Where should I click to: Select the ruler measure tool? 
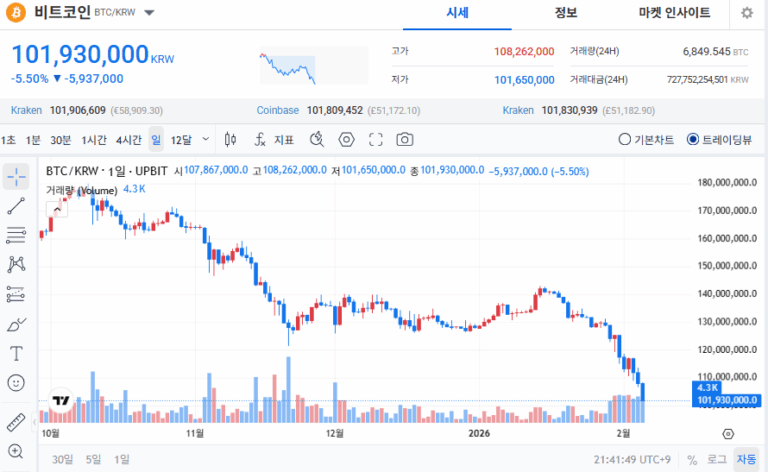(16, 422)
